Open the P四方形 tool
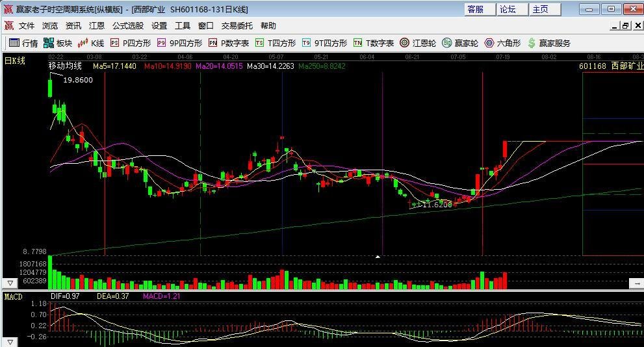The image size is (644, 347). click(x=131, y=43)
